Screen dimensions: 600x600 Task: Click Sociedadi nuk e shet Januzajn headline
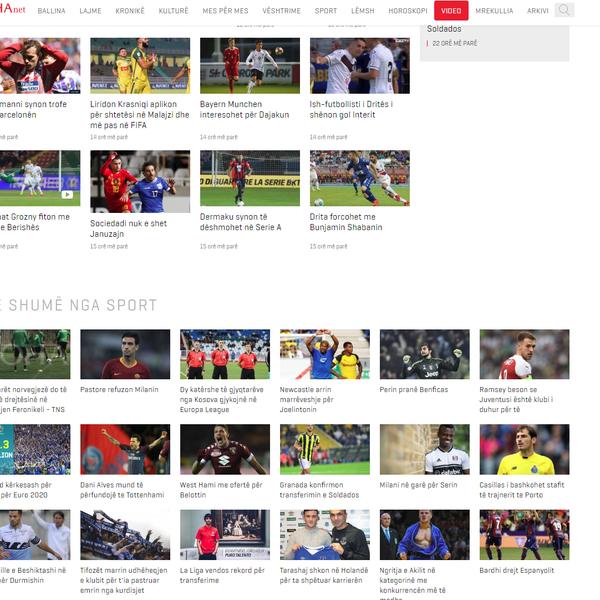tap(129, 228)
